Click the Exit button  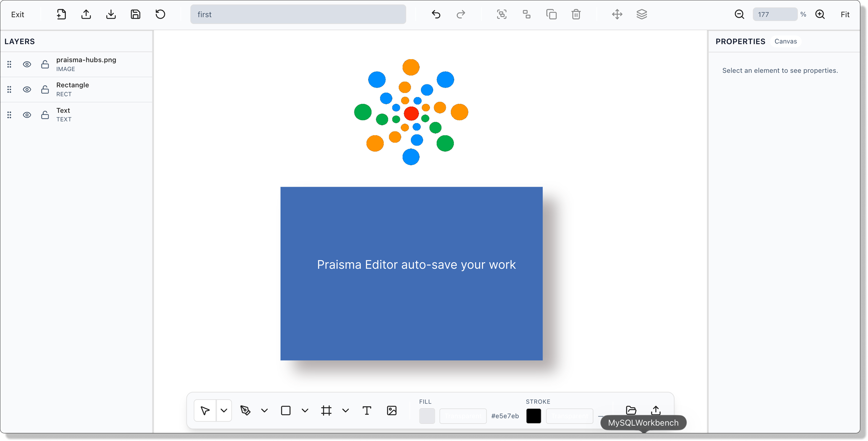click(x=17, y=14)
